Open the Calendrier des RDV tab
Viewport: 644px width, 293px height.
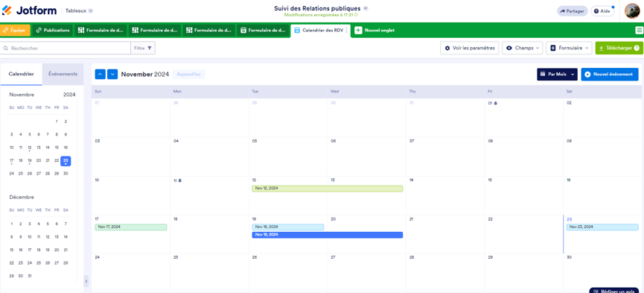(319, 30)
